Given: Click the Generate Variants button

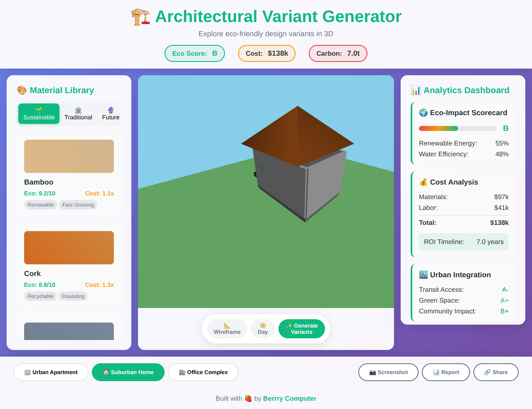Looking at the screenshot, I should click(302, 329).
